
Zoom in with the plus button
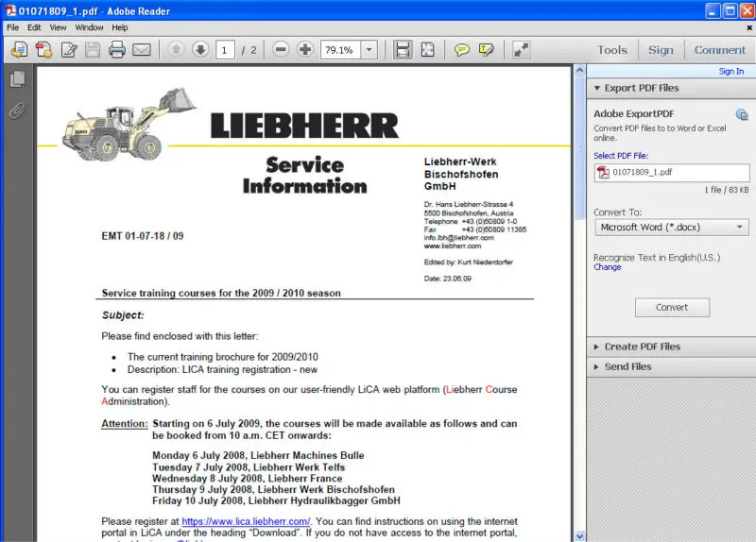304,49
